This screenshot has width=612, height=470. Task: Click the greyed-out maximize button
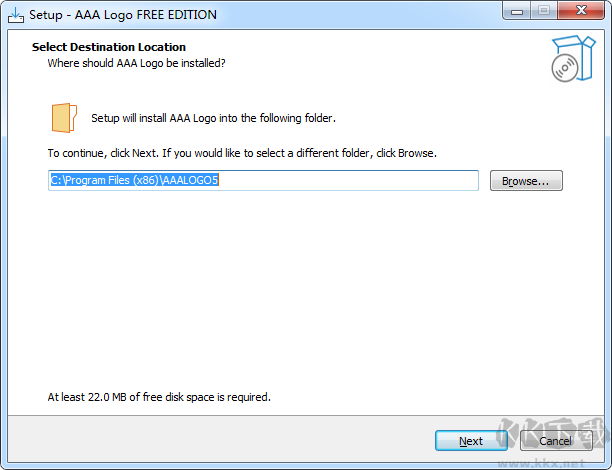[x=543, y=12]
